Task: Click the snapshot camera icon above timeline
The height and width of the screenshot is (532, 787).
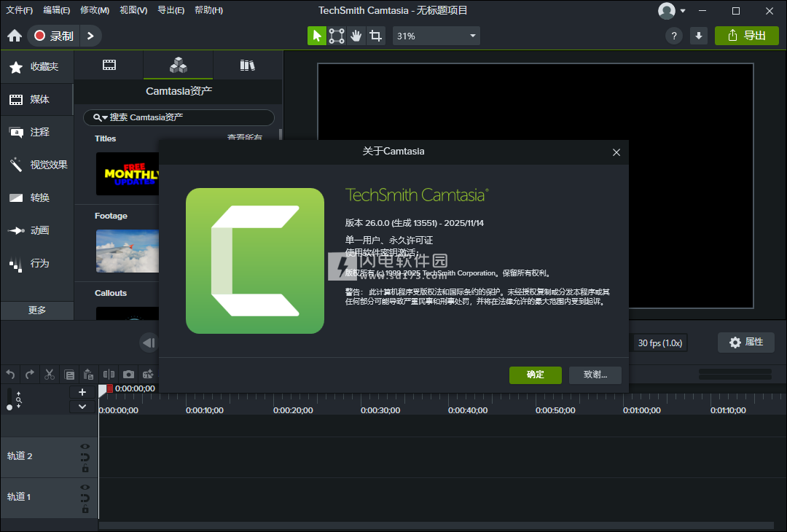Action: coord(128,375)
